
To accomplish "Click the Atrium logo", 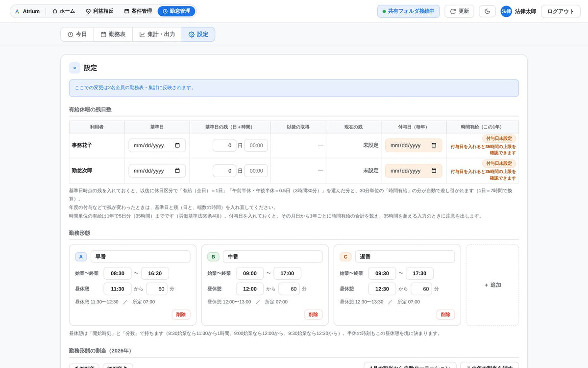I will coord(27,11).
